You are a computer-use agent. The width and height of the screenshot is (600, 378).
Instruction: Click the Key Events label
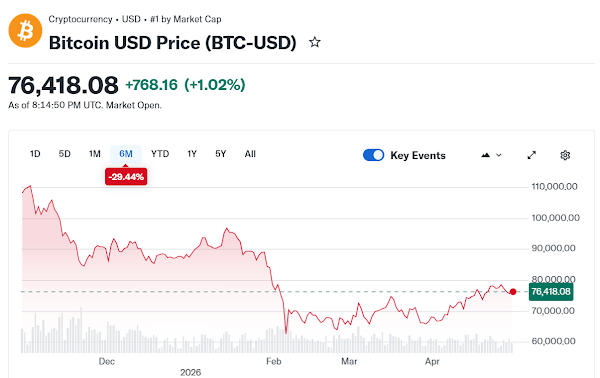[418, 155]
